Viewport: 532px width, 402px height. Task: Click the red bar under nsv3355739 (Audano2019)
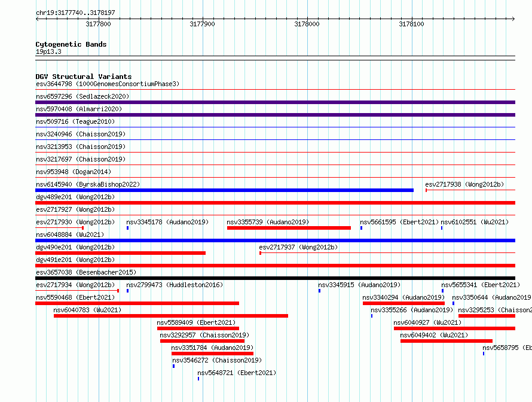coord(289,228)
